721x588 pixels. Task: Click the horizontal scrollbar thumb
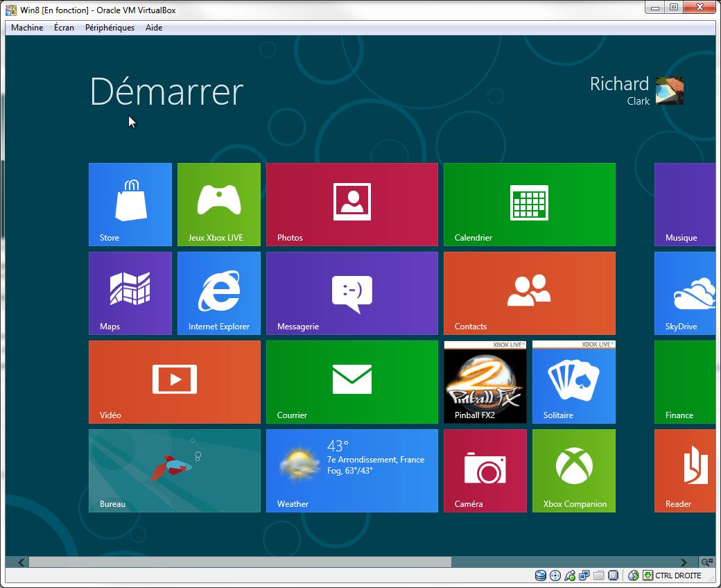[x=240, y=562]
